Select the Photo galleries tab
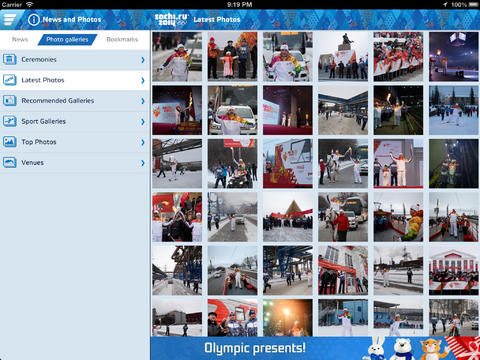This screenshot has height=360, width=480. coord(67,39)
